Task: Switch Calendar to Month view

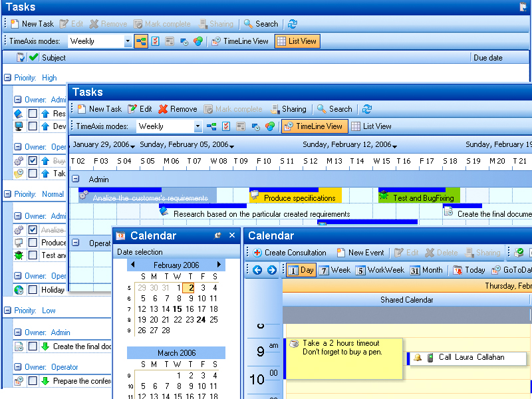Action: 426,270
